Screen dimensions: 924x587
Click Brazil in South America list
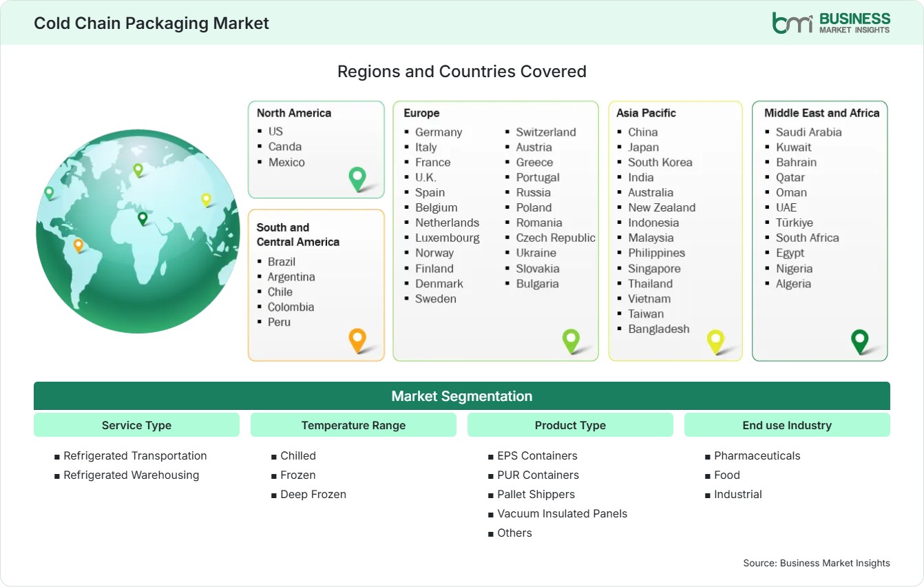(x=282, y=261)
